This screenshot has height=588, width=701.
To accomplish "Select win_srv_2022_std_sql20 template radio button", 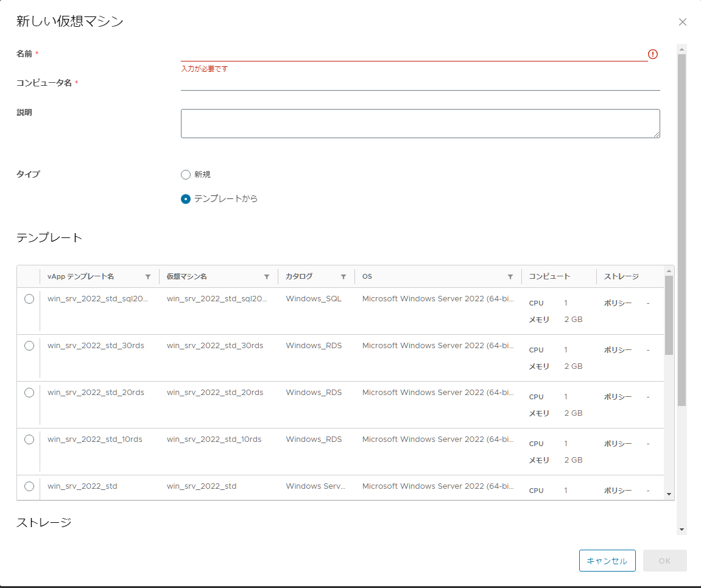I will (x=29, y=299).
